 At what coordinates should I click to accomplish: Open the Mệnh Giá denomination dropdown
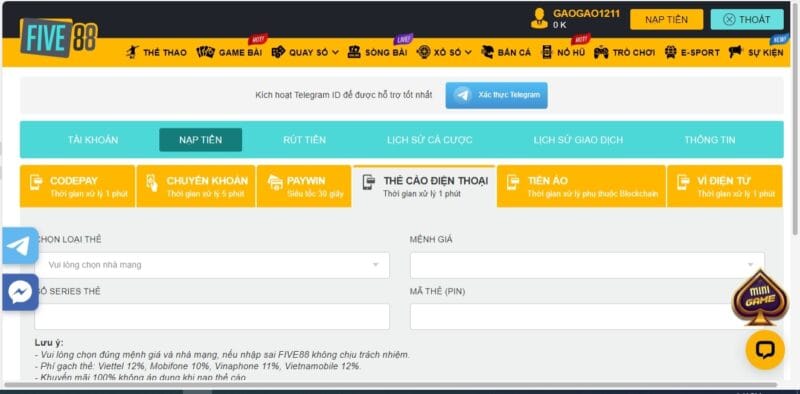(587, 265)
